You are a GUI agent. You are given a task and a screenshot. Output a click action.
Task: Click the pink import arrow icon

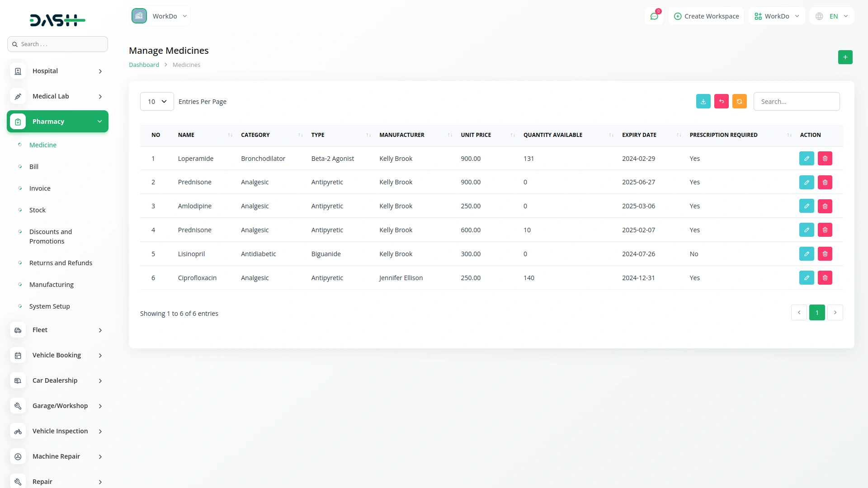point(721,102)
